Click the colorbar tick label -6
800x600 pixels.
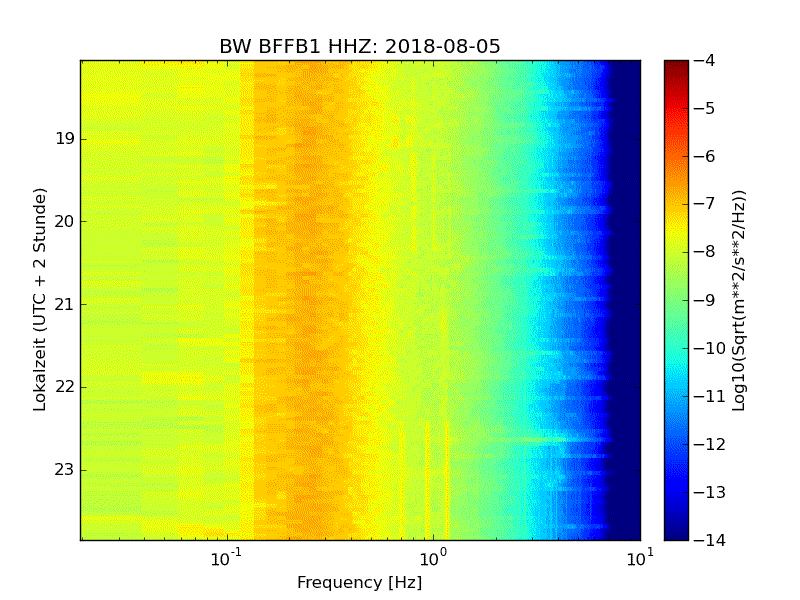point(705,156)
